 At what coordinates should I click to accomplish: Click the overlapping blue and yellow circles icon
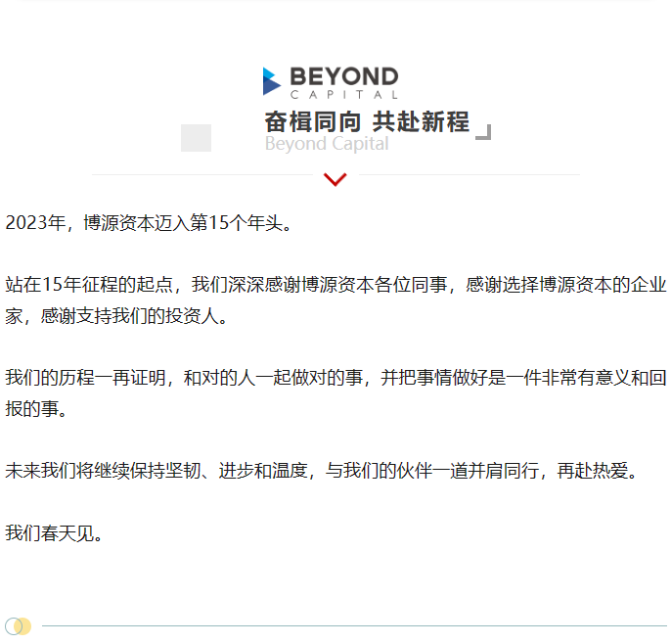click(19, 626)
